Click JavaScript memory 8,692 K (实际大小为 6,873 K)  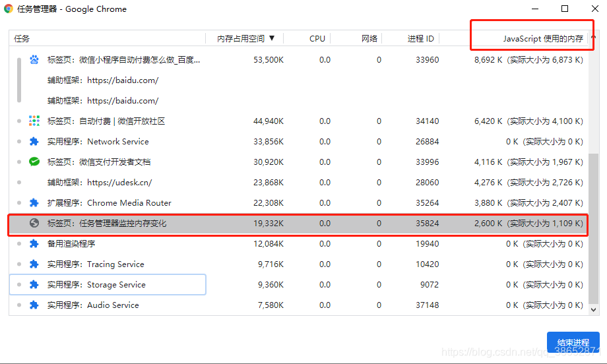click(528, 59)
